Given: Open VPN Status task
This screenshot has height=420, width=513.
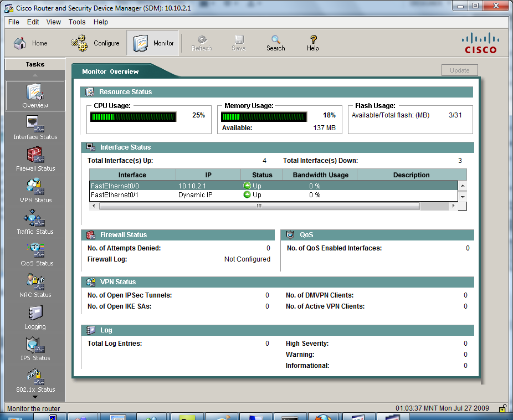Looking at the screenshot, I should [35, 191].
